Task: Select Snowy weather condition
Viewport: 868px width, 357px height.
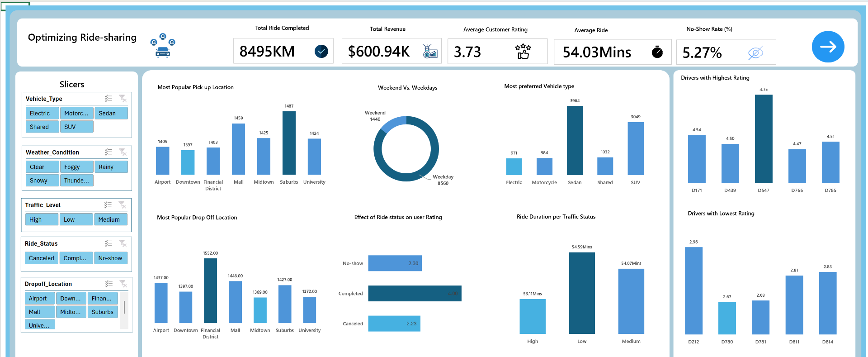Action: click(42, 180)
